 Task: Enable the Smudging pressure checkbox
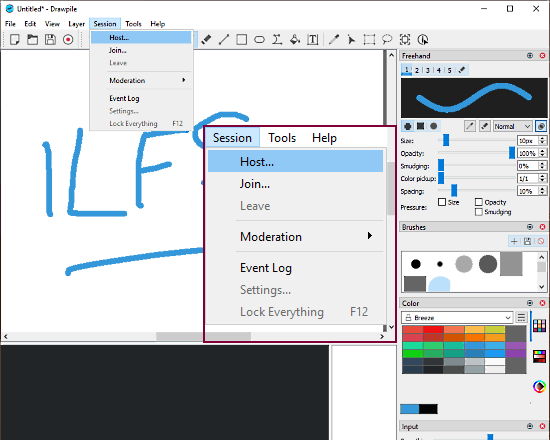point(478,212)
